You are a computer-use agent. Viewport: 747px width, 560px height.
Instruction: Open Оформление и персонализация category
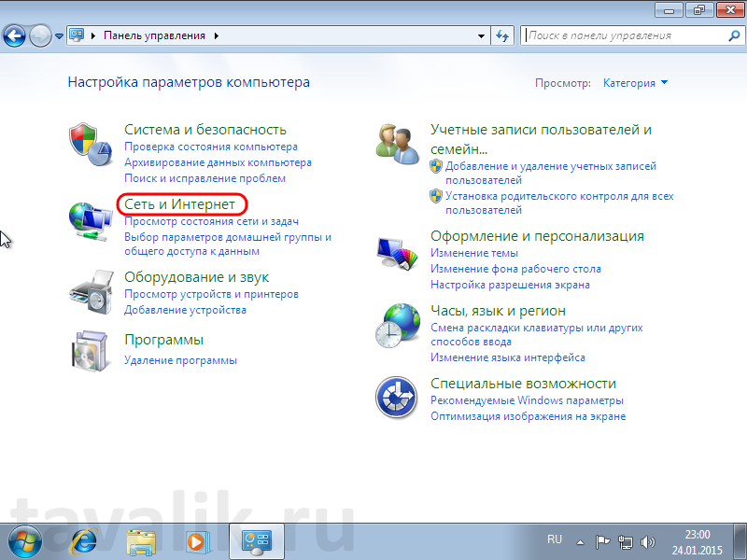tap(538, 236)
